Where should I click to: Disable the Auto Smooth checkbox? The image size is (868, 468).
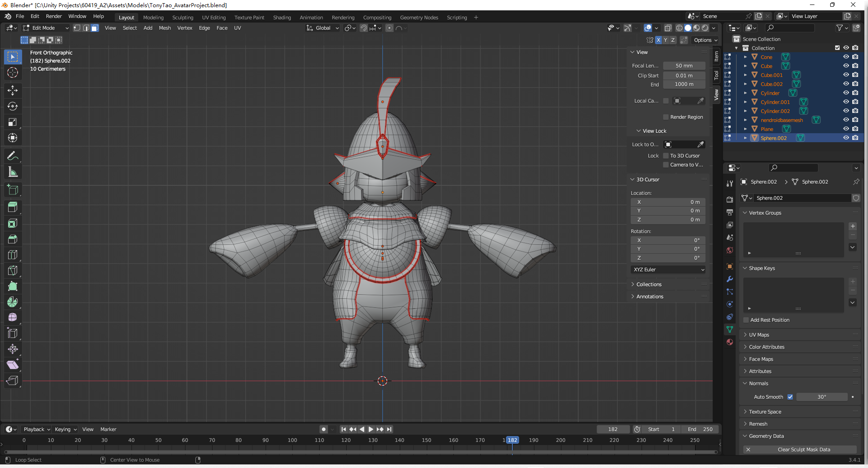tap(790, 397)
